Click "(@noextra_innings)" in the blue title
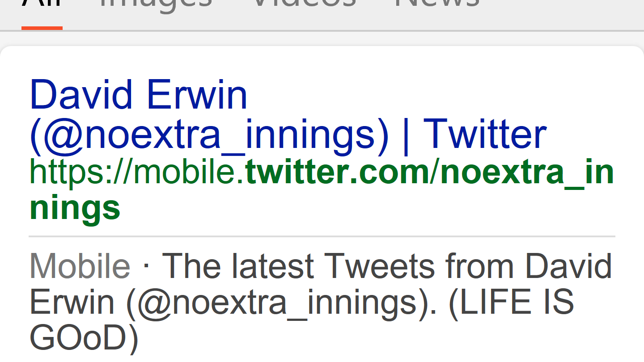644x362 pixels. [x=209, y=134]
